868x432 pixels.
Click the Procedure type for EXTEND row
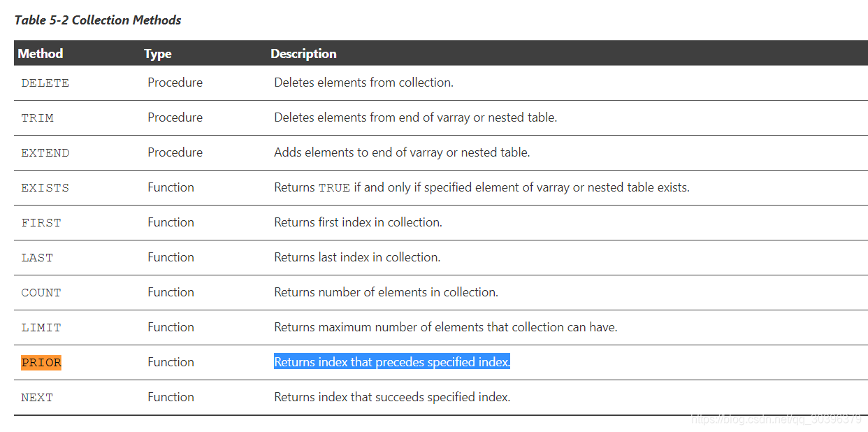(175, 152)
